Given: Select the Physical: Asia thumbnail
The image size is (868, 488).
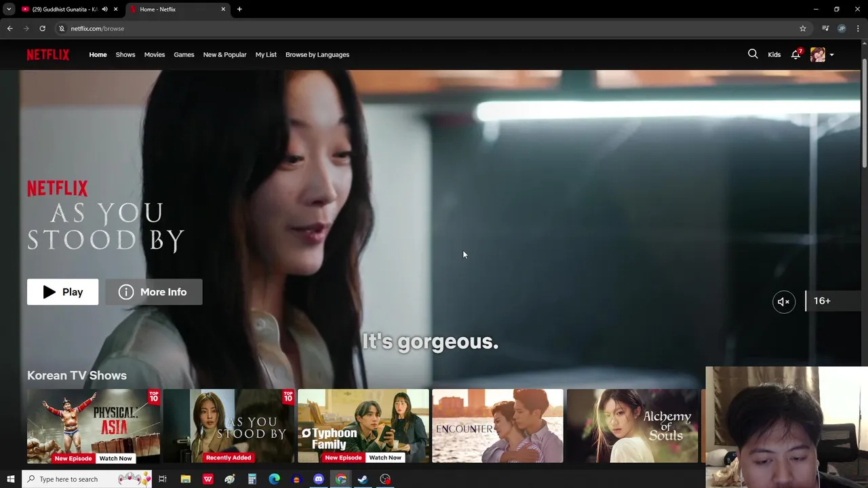Looking at the screenshot, I should pyautogui.click(x=94, y=426).
